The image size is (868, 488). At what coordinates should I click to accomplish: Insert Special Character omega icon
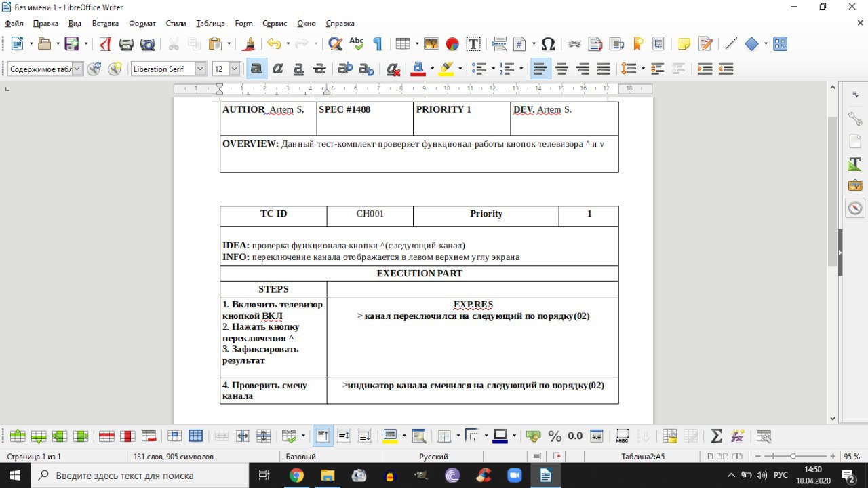tap(548, 44)
